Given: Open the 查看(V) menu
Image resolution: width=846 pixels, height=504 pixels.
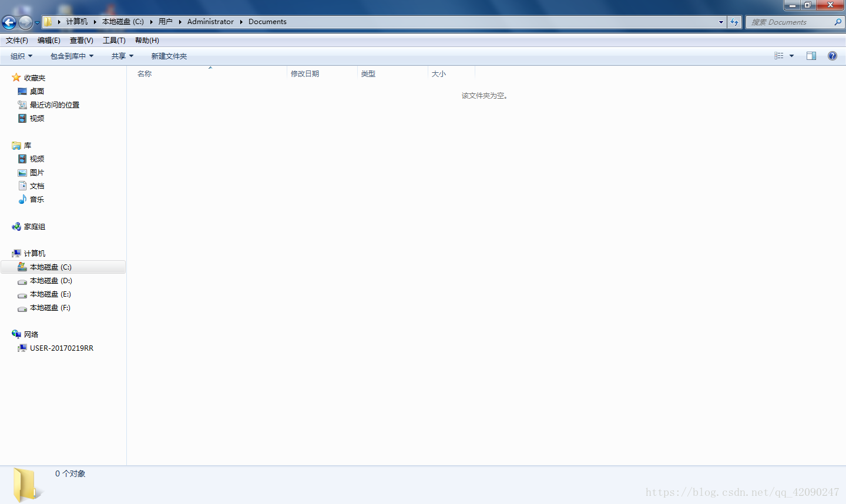Looking at the screenshot, I should [82, 41].
